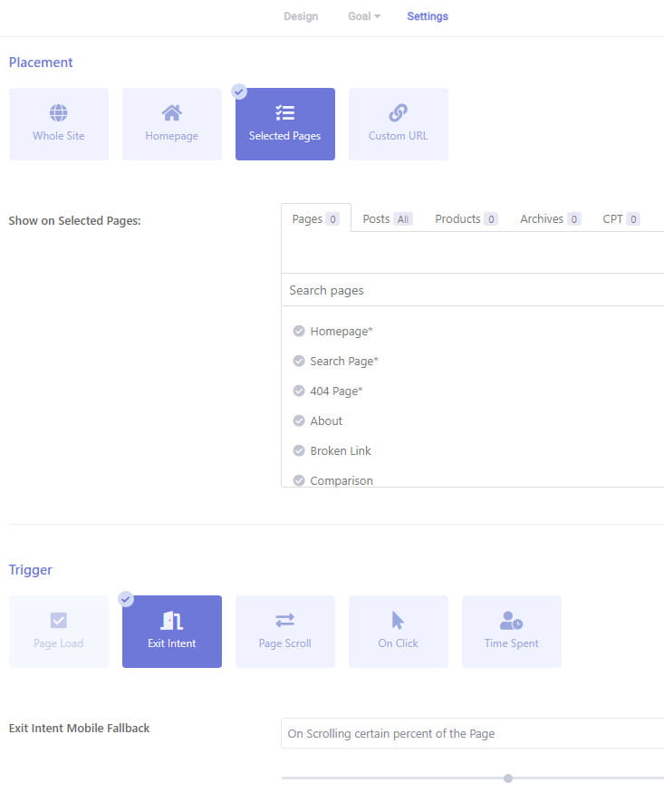
Task: Click the checklist icon on Selected Pages
Action: coord(285,112)
